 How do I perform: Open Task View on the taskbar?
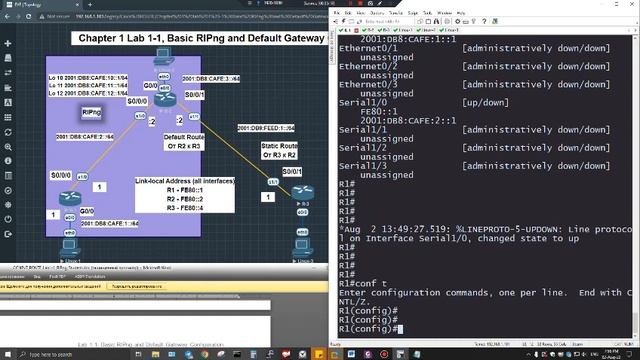click(138, 354)
